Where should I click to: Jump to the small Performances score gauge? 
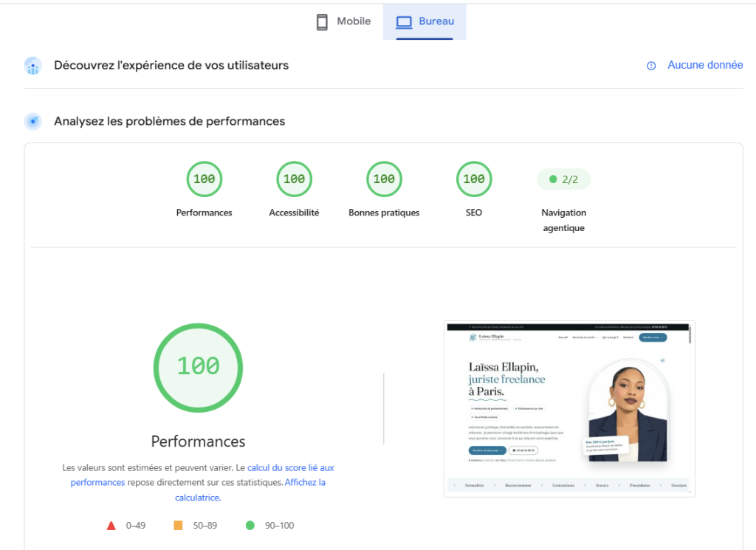coord(205,179)
